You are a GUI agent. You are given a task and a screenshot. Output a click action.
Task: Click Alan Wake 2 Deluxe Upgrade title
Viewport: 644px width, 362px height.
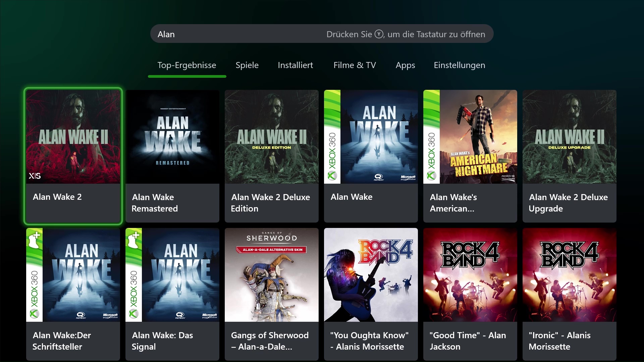[568, 203]
